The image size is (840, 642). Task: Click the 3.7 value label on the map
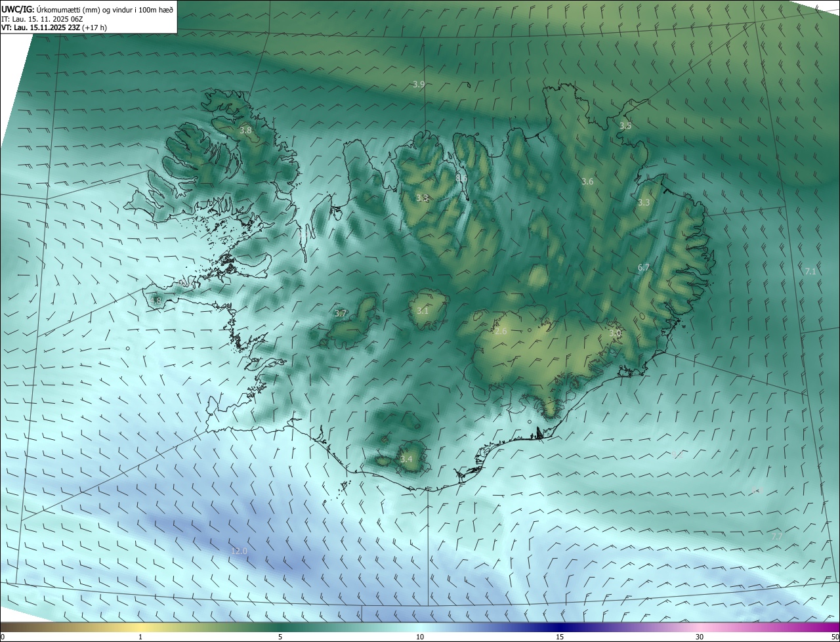[340, 314]
